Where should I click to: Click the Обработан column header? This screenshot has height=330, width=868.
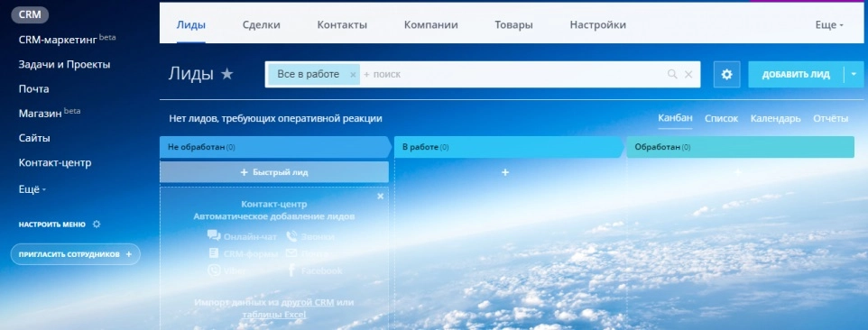point(741,148)
